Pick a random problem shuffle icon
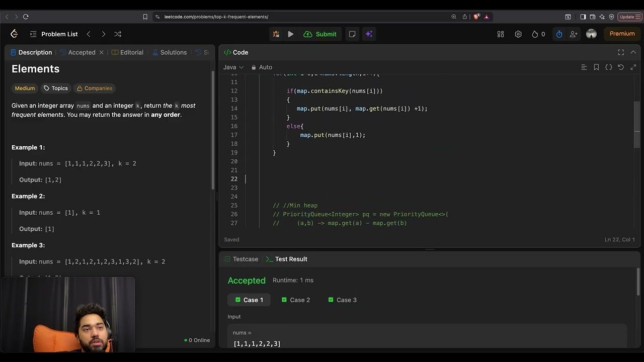 [x=118, y=34]
